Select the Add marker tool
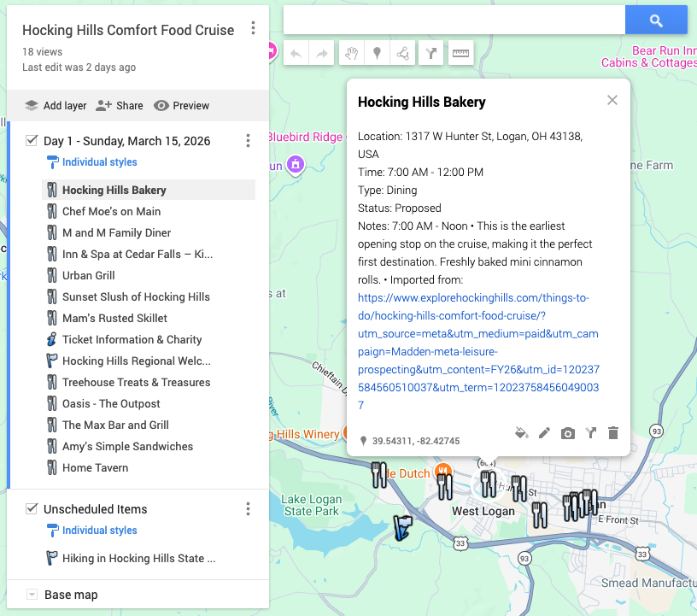697x616 pixels. (377, 52)
